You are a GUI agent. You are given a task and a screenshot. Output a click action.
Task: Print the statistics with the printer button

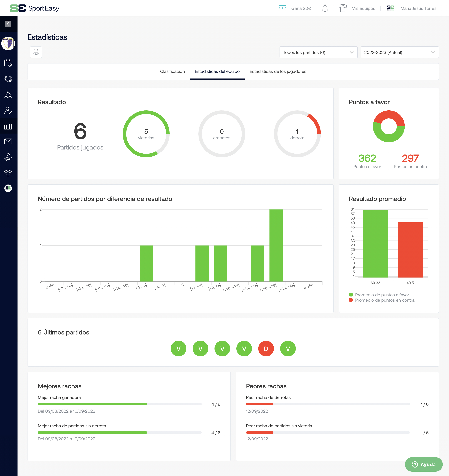[x=36, y=52]
